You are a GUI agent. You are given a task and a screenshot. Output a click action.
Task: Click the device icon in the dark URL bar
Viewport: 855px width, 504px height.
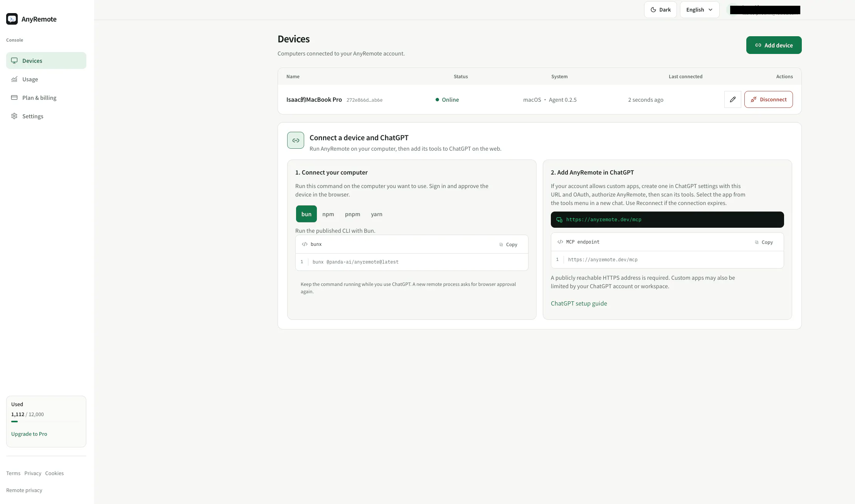559,220
